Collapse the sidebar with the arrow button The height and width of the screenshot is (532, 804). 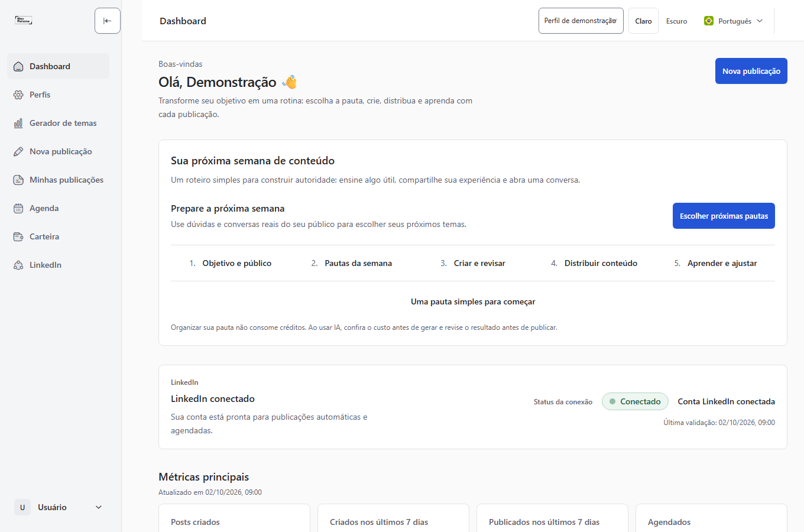click(x=108, y=21)
